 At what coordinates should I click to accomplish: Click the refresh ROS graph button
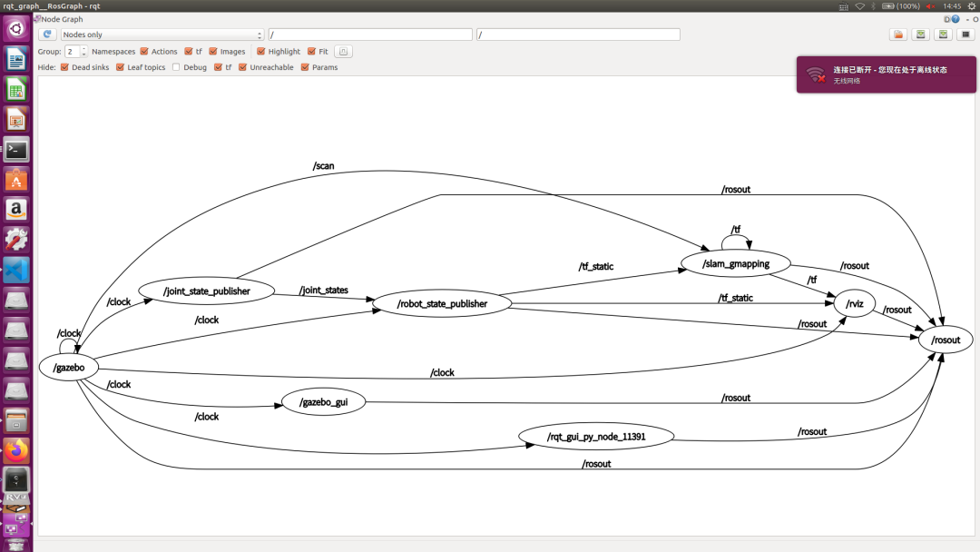point(48,34)
